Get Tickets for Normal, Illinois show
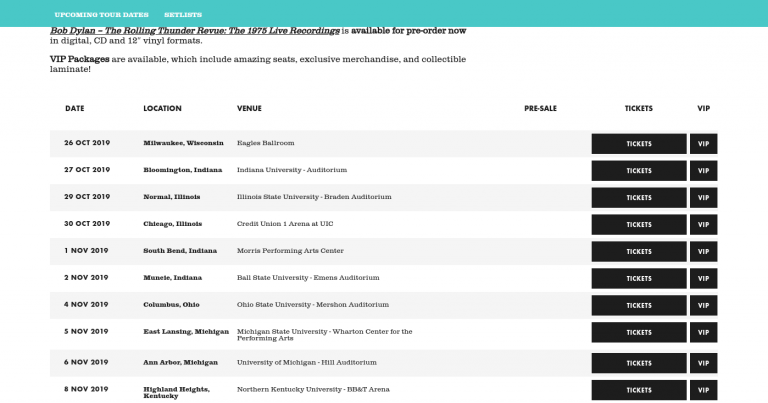Viewport: 768px width, 403px height. click(638, 198)
